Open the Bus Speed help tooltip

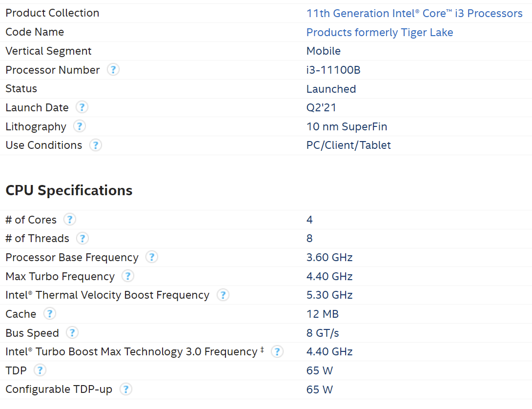click(72, 332)
